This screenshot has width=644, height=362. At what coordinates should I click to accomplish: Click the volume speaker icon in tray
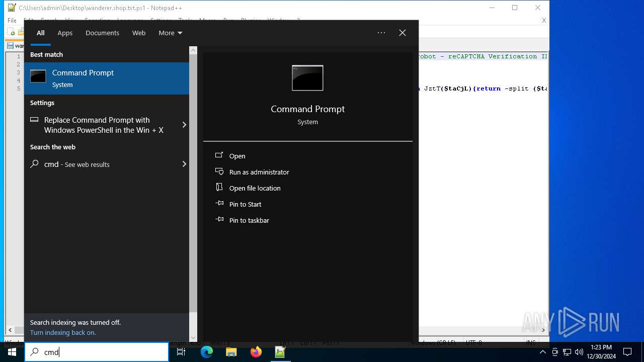579,352
